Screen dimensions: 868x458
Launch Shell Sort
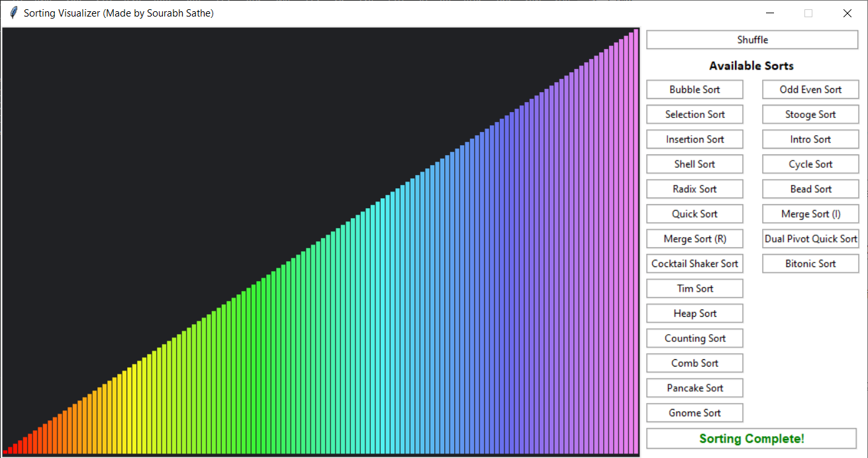pyautogui.click(x=695, y=164)
